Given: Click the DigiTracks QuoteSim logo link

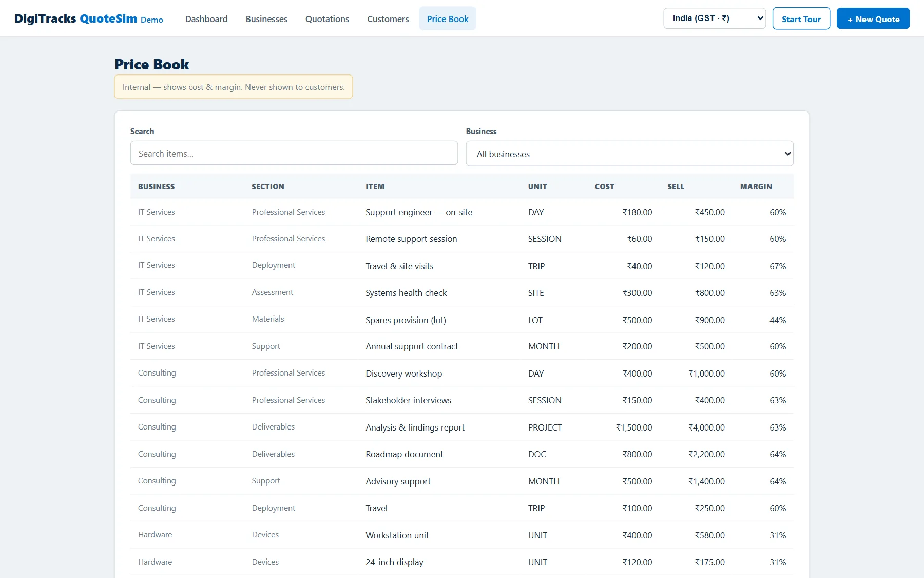Looking at the screenshot, I should (89, 19).
